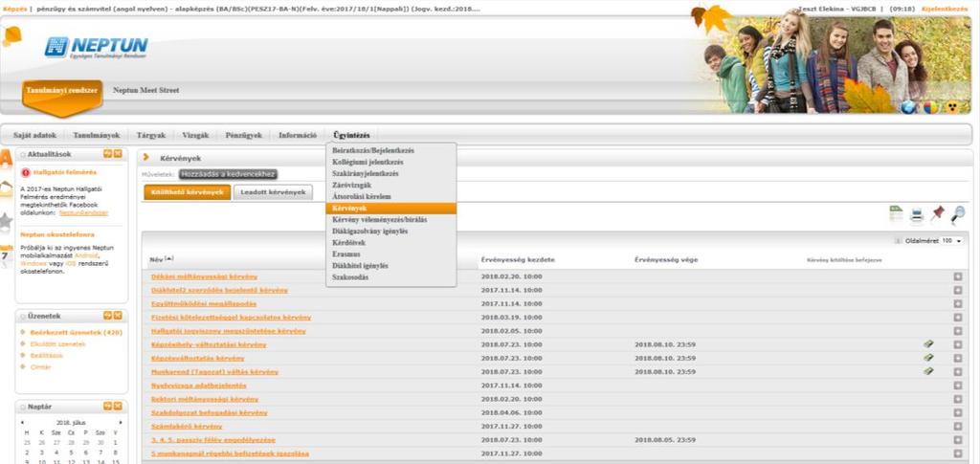Select Záróvizsgák menu entry
This screenshot has width=980, height=464.
point(352,186)
